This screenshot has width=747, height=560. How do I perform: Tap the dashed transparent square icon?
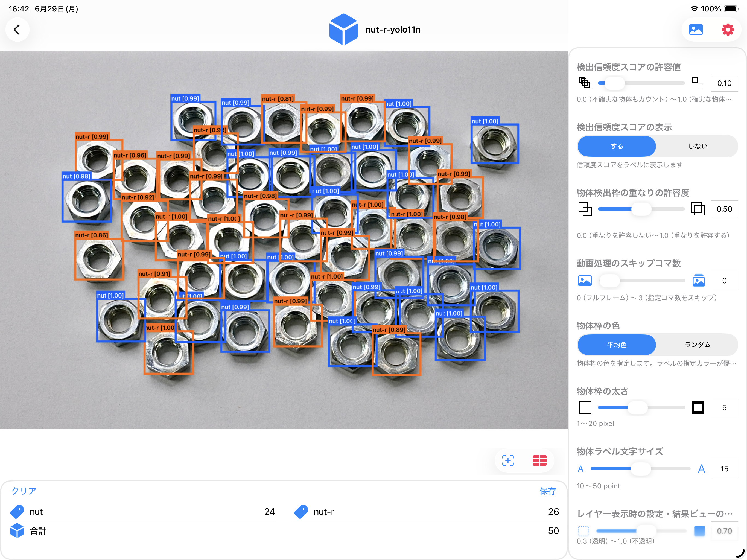tap(583, 531)
